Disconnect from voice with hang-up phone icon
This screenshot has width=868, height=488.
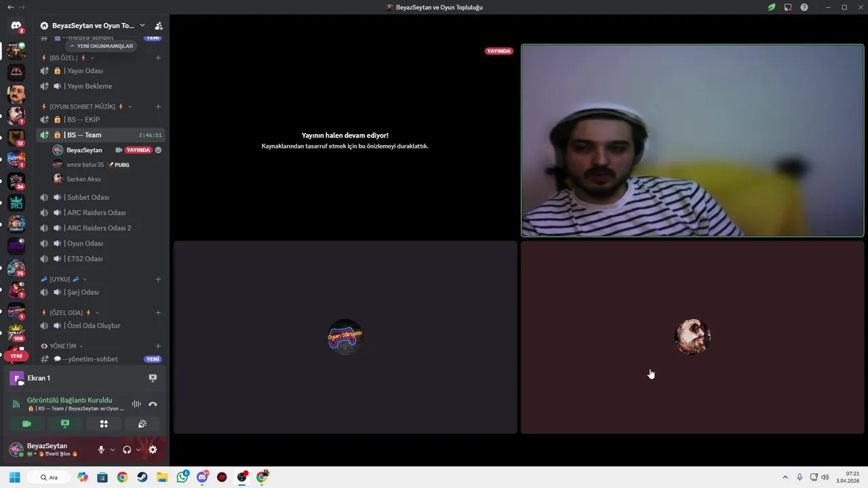point(153,404)
